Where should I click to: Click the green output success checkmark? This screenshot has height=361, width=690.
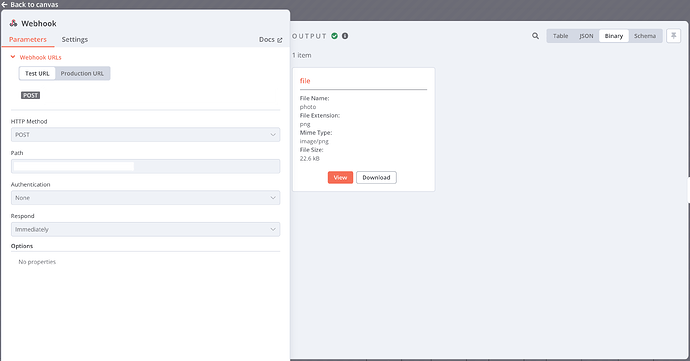tap(334, 36)
